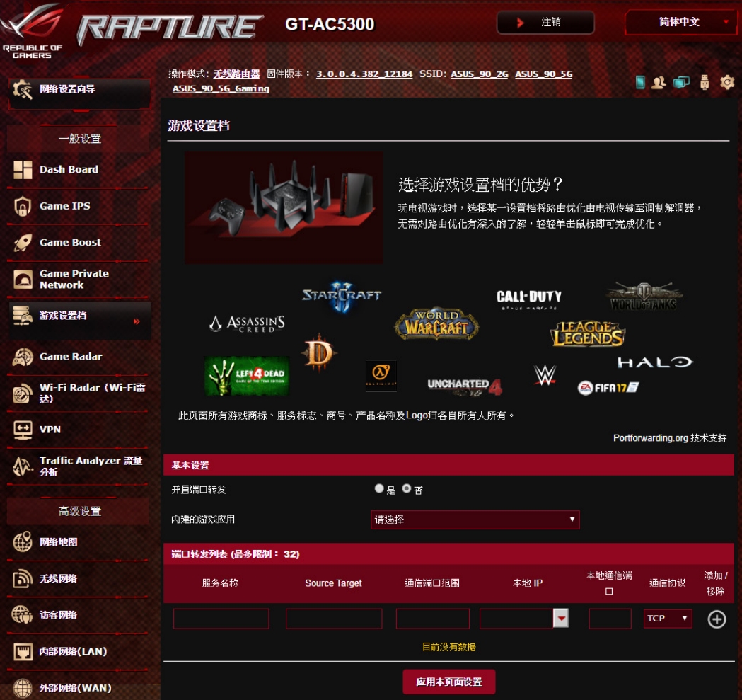Open the firmware version 3.0.0.4.382_12184 link
Screen dimensions: 742x700
364,74
